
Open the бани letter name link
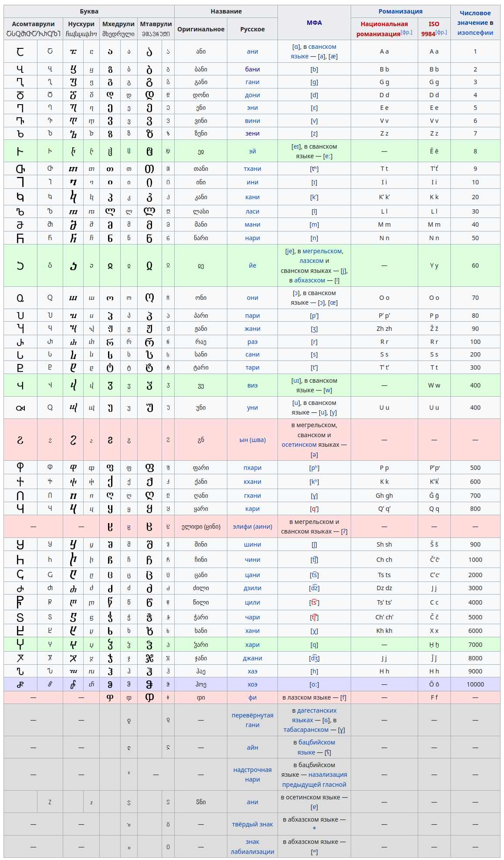253,69
